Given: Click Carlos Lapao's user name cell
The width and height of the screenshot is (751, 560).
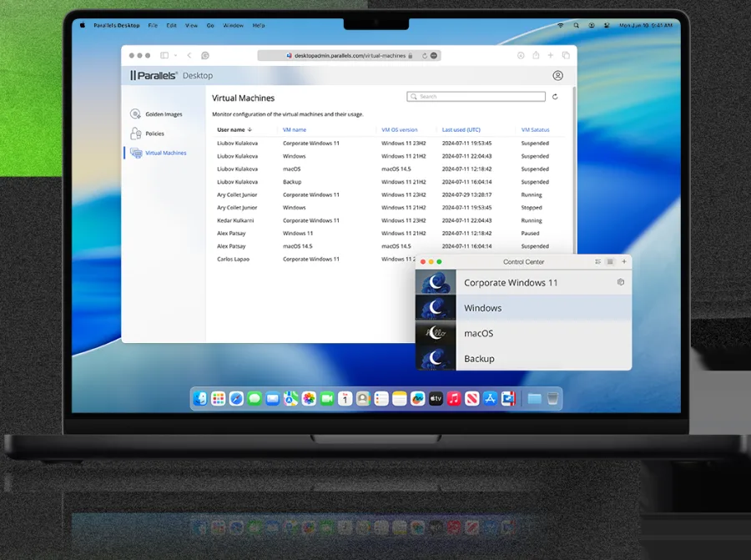Looking at the screenshot, I should [x=234, y=260].
